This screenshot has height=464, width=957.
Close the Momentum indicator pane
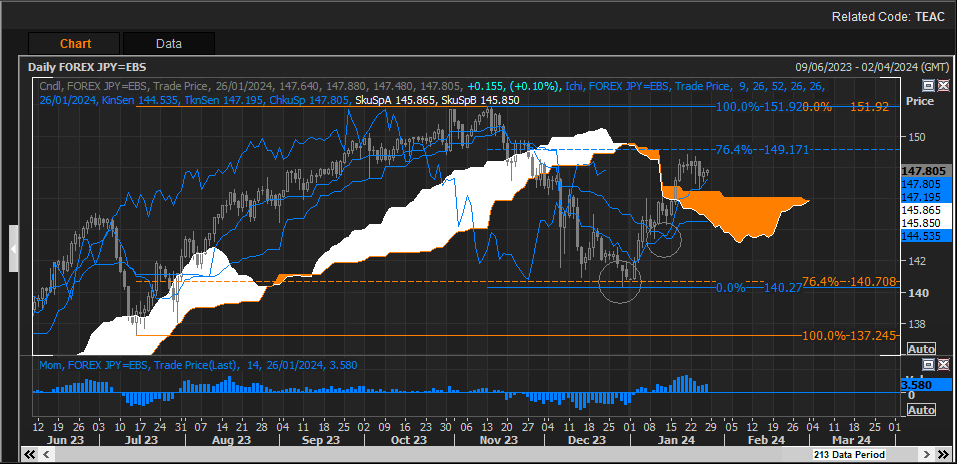tap(941, 366)
